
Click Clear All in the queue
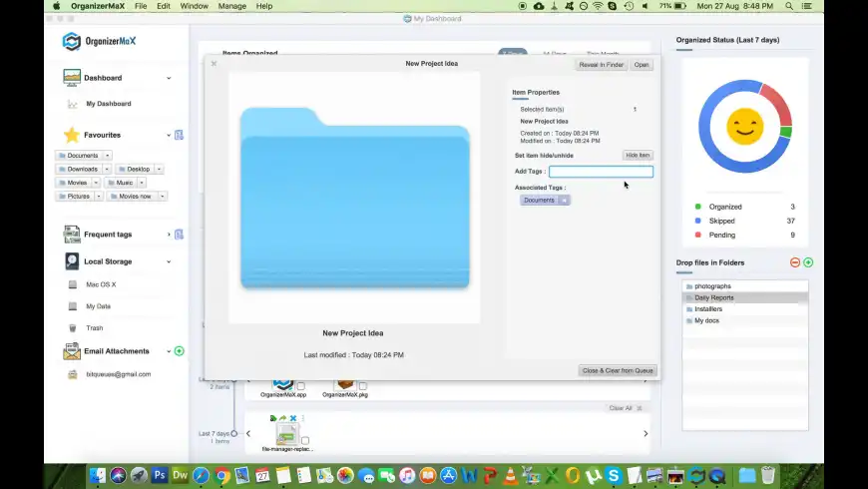[x=620, y=408]
